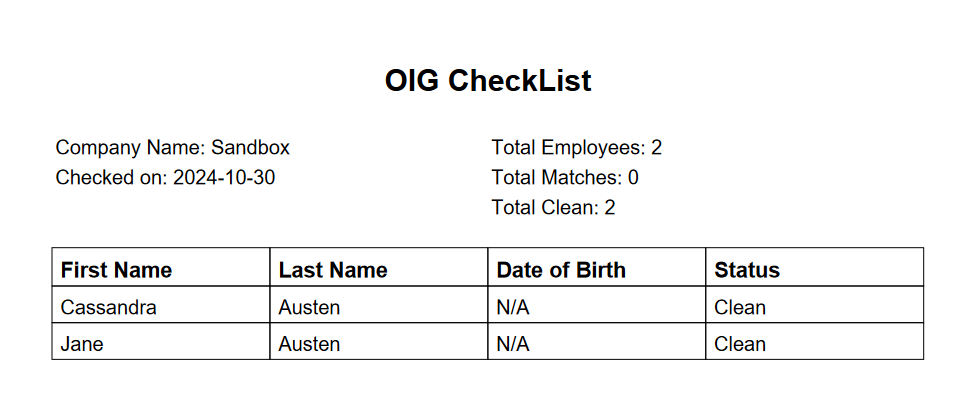Click N/A birth date for Cassandra
The image size is (970, 400).
[513, 307]
